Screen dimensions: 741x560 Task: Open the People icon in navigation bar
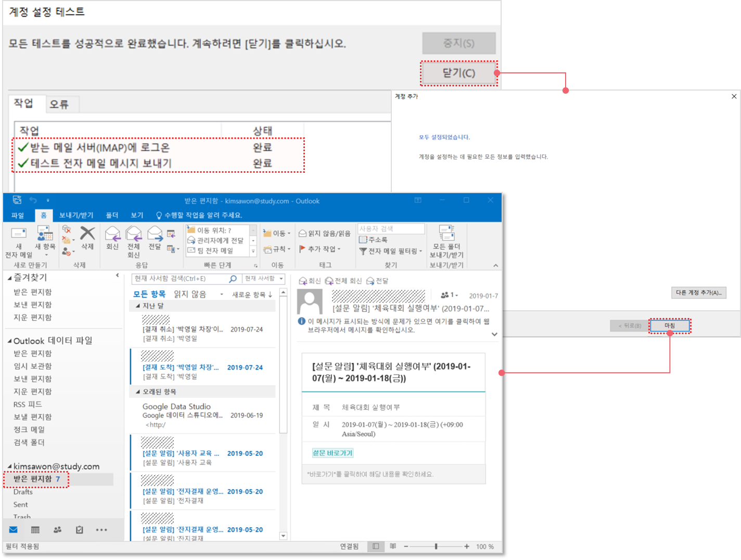[57, 530]
